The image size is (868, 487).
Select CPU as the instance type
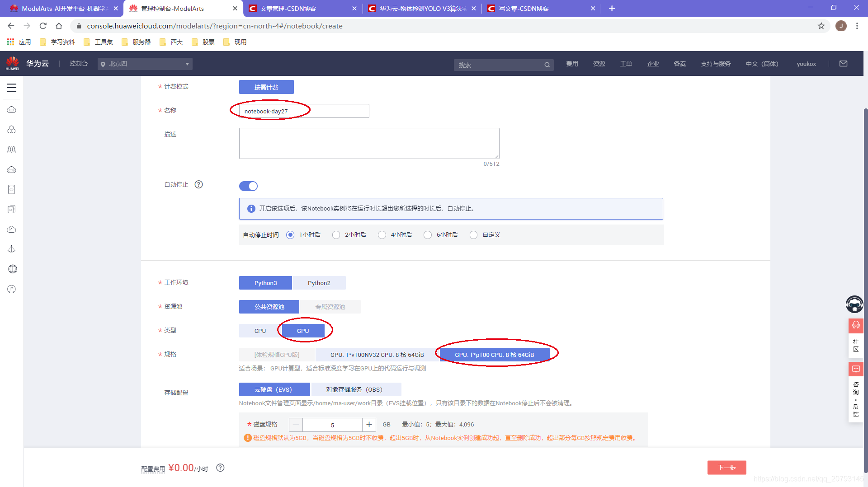point(260,331)
